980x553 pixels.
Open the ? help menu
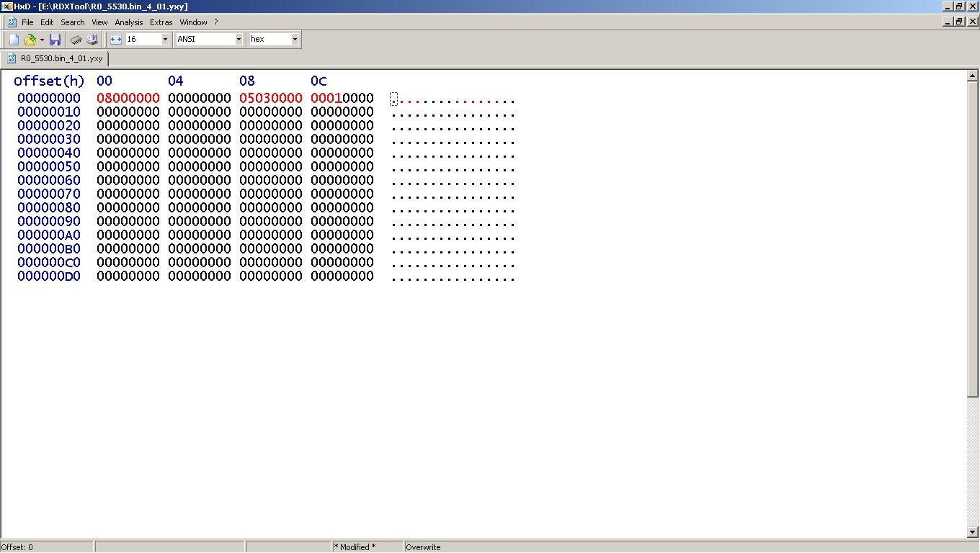(215, 22)
